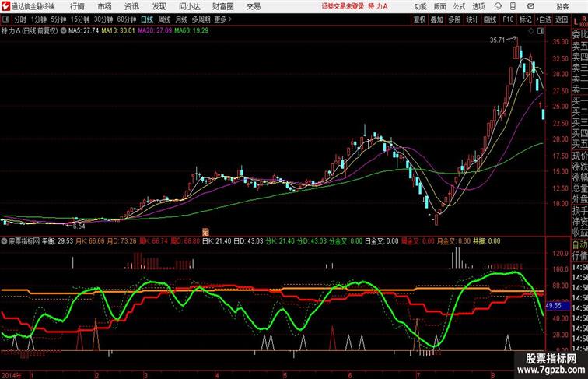
Task: Click the 通达信 red logo icon
Action: point(5,6)
